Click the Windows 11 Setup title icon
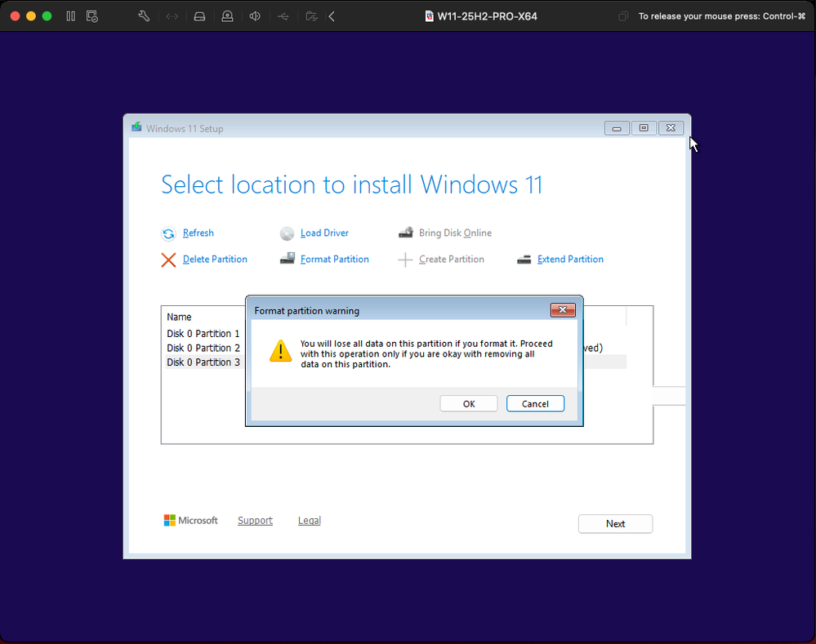Screen dimensions: 816x644 point(136,127)
